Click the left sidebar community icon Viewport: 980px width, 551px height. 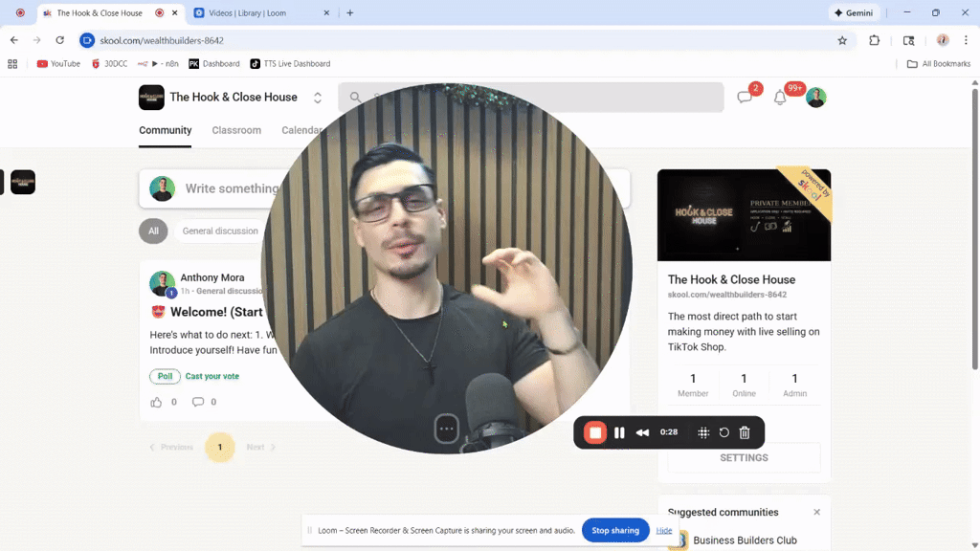[x=23, y=183]
